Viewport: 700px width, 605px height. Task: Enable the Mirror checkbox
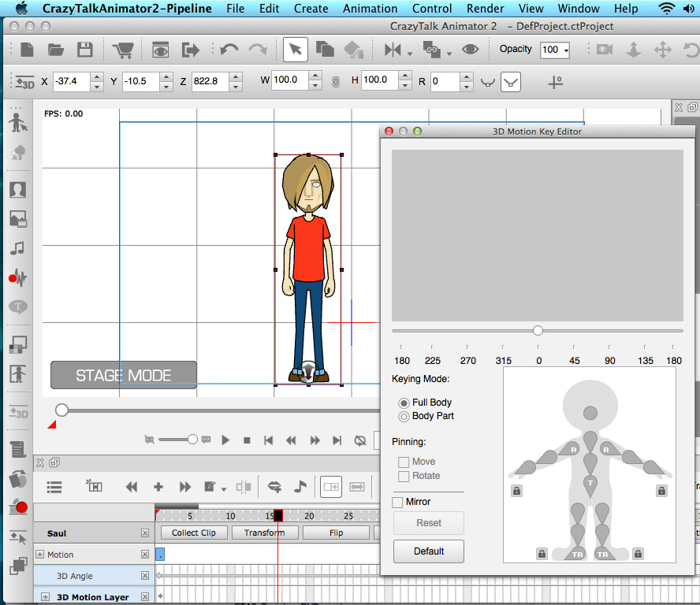(x=397, y=502)
